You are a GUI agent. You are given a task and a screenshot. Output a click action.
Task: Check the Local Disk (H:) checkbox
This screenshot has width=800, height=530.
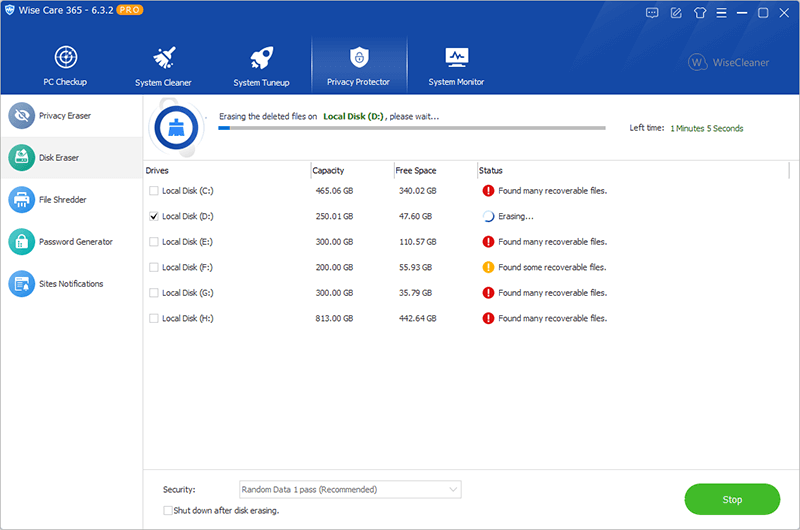[x=154, y=318]
